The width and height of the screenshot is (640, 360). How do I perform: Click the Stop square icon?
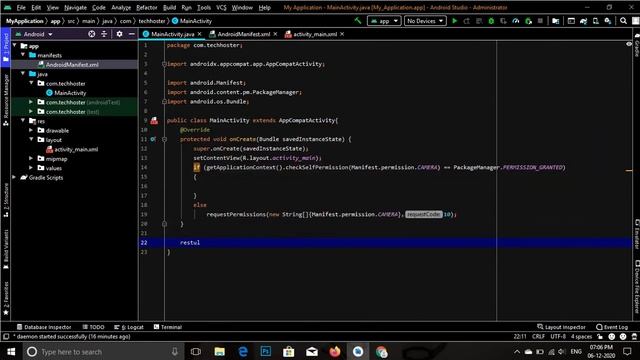point(540,21)
